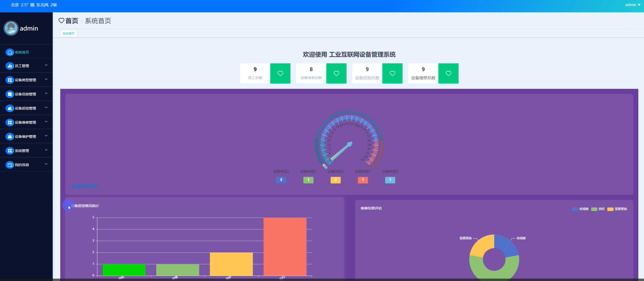The image size is (644, 281).
Task: Click the yellow bar in bar chart
Action: point(231,264)
